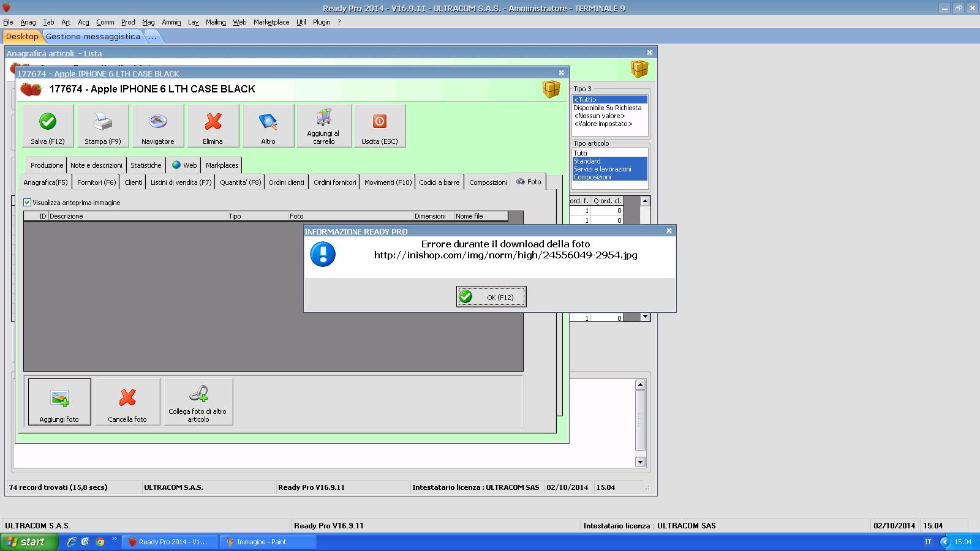This screenshot has height=551, width=980.
Task: Click the Elimina red X button
Action: [213, 126]
